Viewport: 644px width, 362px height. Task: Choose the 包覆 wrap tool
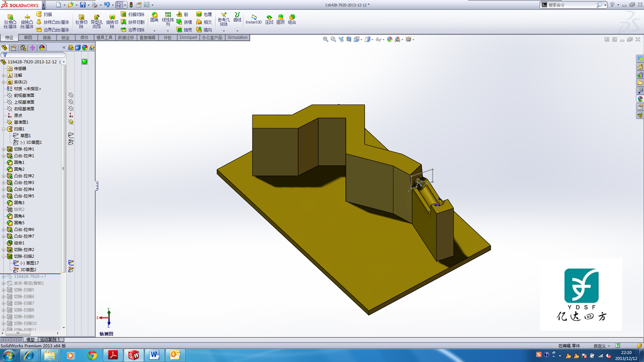click(204, 15)
